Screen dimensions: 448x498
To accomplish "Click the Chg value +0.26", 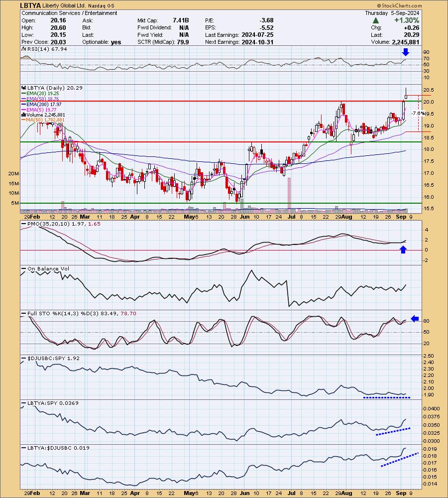I will point(412,27).
